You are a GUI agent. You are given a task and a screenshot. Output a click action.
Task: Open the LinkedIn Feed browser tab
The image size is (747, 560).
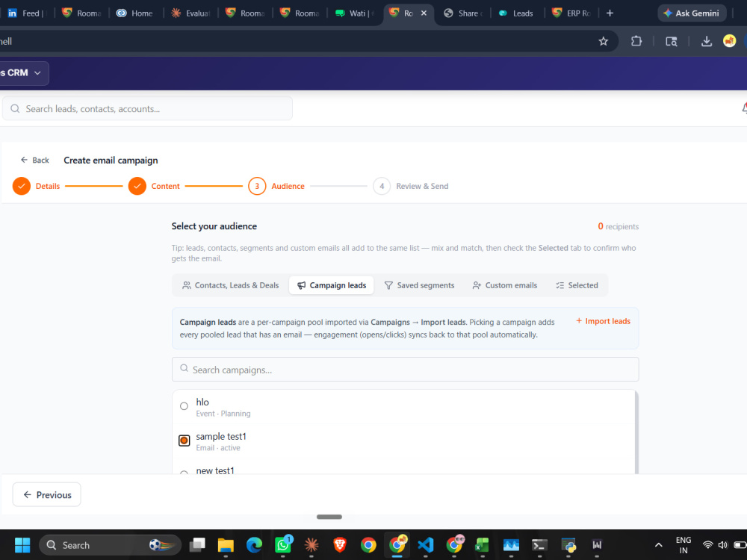(28, 13)
